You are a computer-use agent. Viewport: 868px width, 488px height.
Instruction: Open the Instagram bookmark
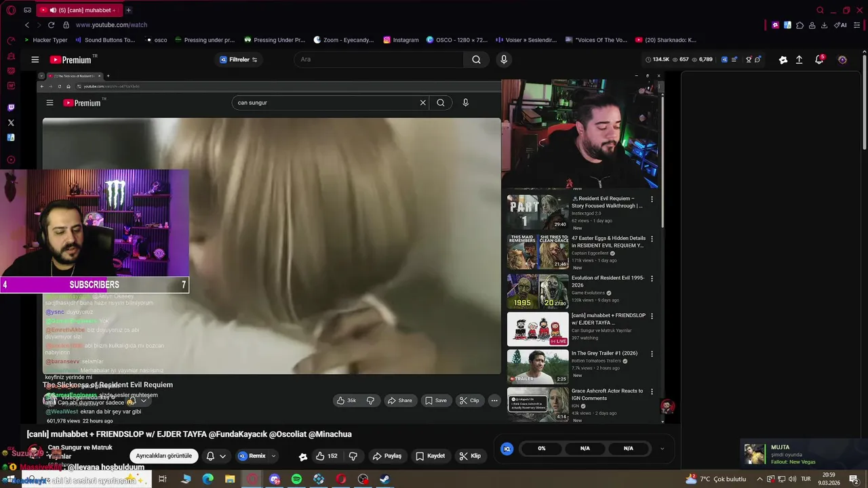click(x=401, y=40)
